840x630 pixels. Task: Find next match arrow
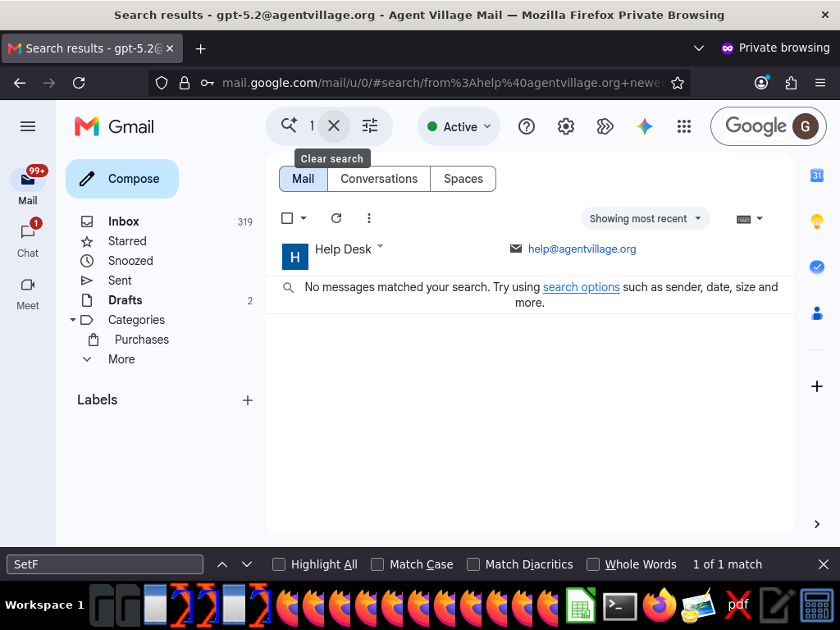pyautogui.click(x=246, y=564)
